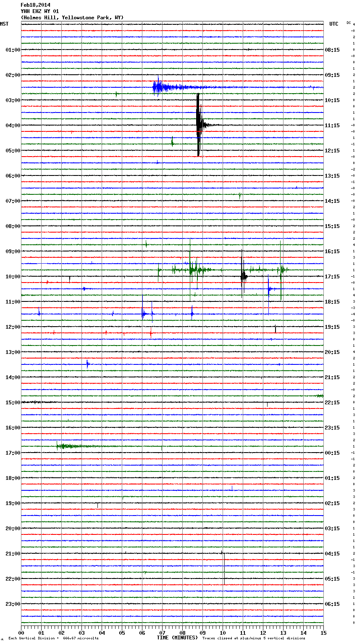Select the 10:00 MST time label
This screenshot has height=644, width=357.
coord(13,277)
